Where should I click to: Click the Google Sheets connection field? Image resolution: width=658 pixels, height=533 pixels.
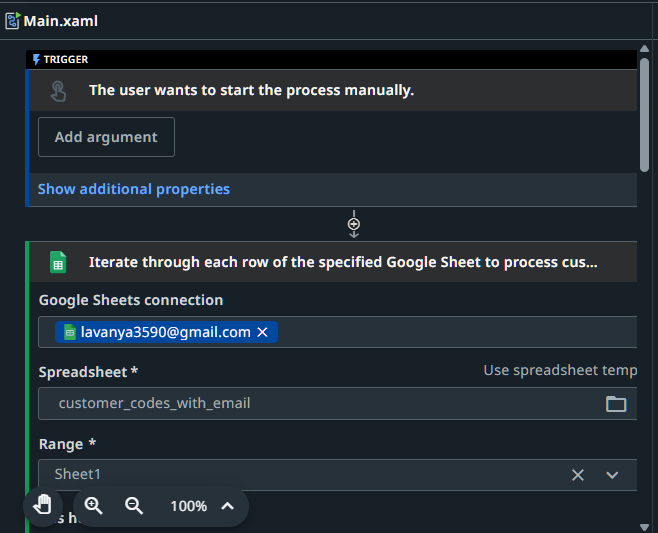338,332
